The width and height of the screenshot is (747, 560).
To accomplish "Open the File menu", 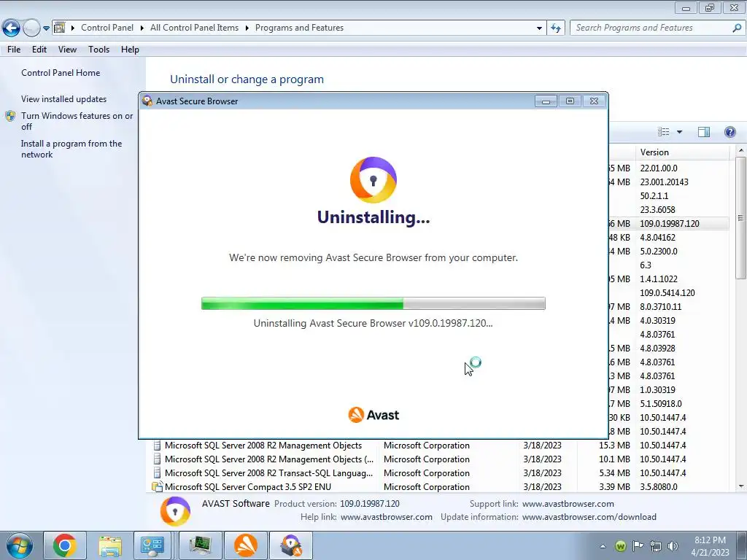I will pos(14,50).
